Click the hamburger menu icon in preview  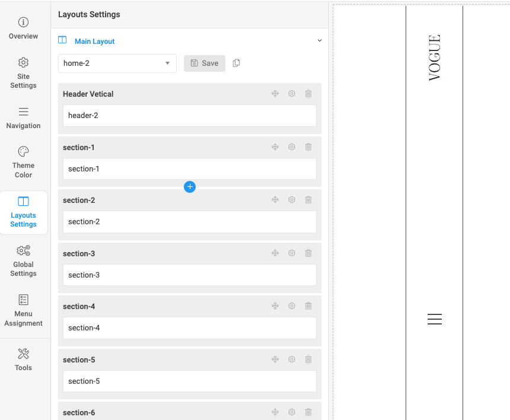click(435, 320)
